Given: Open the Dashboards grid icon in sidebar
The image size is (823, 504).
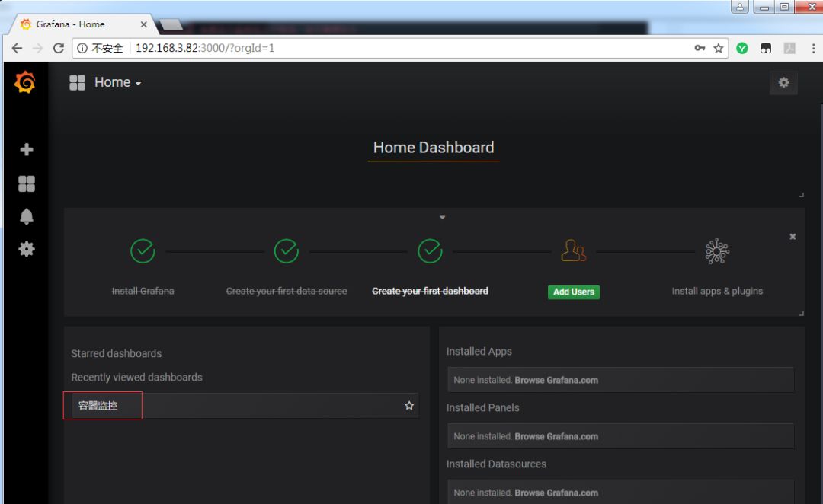Looking at the screenshot, I should (26, 183).
